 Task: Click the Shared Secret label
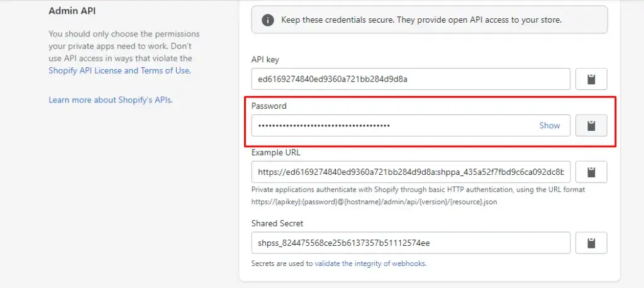[x=277, y=223]
